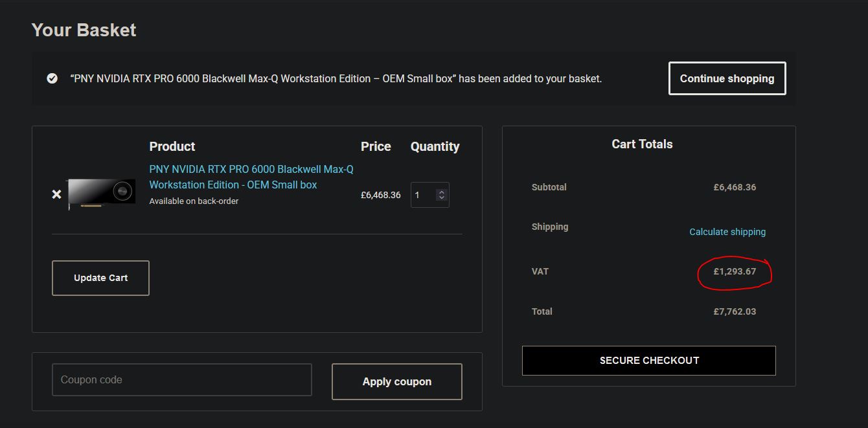The image size is (868, 428).
Task: Click the Total amount £7,762.03
Action: [735, 311]
